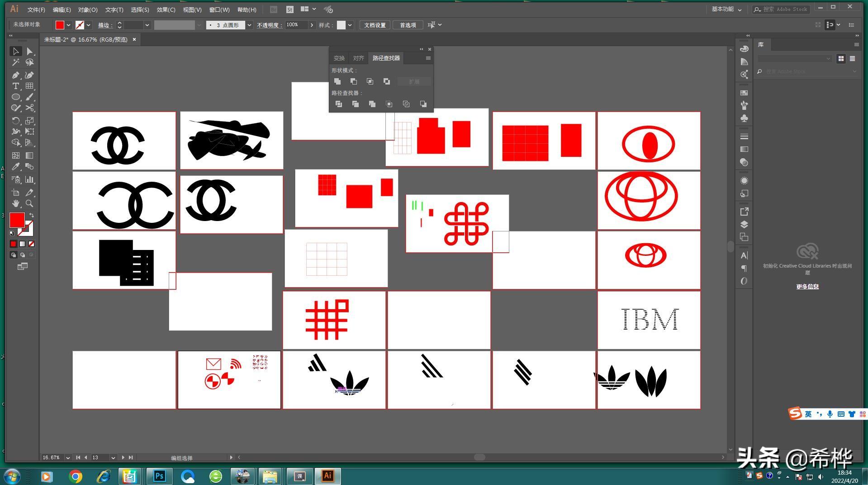This screenshot has height=485, width=868.
Task: Select the Selection tool (black arrow)
Action: (x=15, y=51)
